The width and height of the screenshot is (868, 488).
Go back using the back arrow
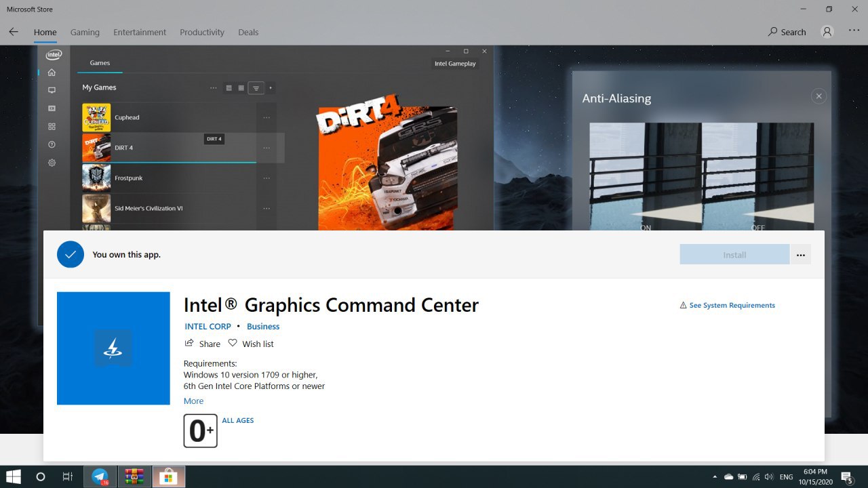coord(14,32)
